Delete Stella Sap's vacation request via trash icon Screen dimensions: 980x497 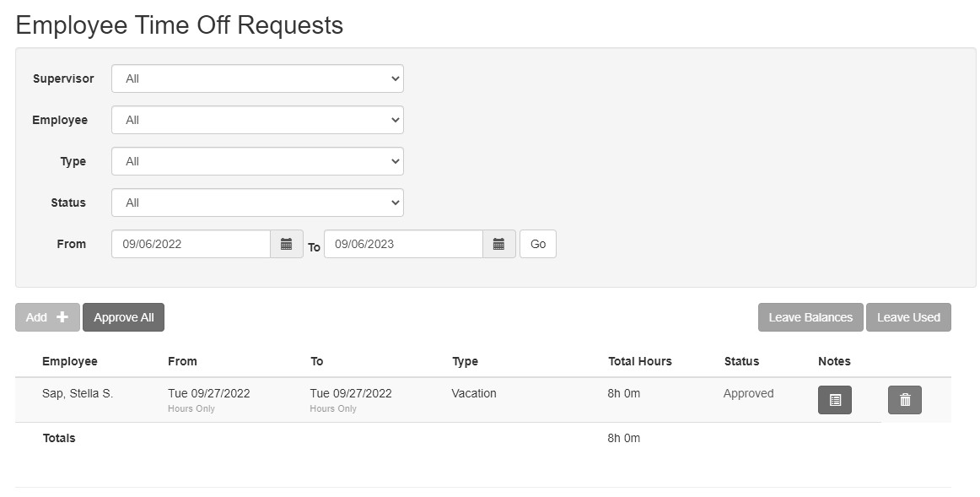pos(904,400)
